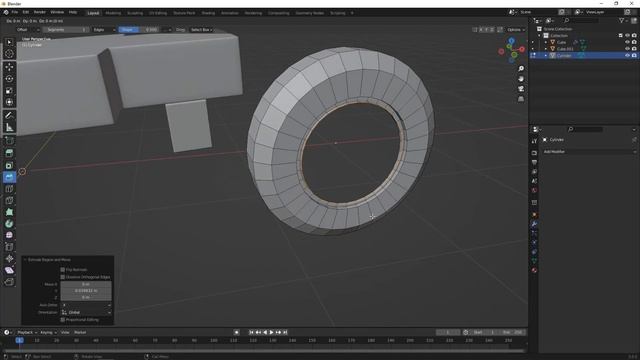This screenshot has width=640, height=360.
Task: Disable Cylinder render camera icon
Action: (634, 55)
